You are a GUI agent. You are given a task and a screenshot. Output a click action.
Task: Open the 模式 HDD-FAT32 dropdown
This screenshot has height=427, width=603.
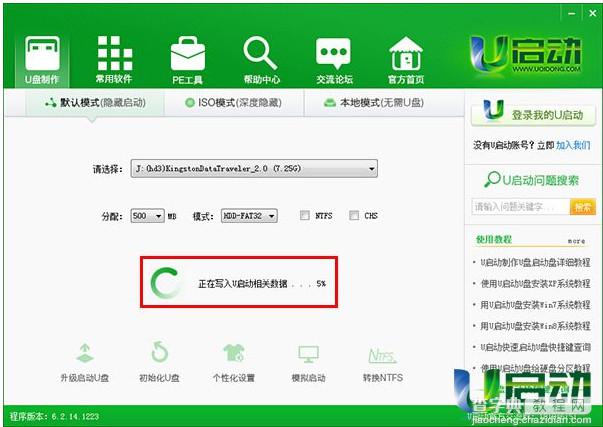point(249,216)
